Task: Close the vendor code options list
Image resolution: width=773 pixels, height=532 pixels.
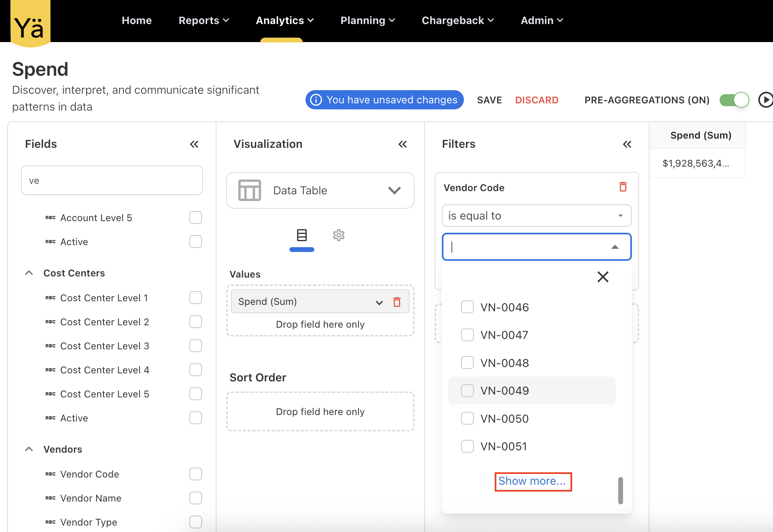Action: coord(603,277)
